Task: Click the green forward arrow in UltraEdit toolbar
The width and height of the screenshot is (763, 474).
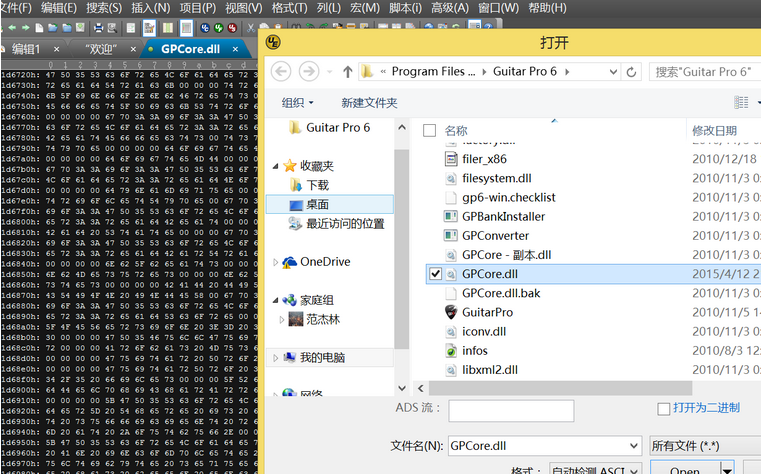Action: [26, 28]
